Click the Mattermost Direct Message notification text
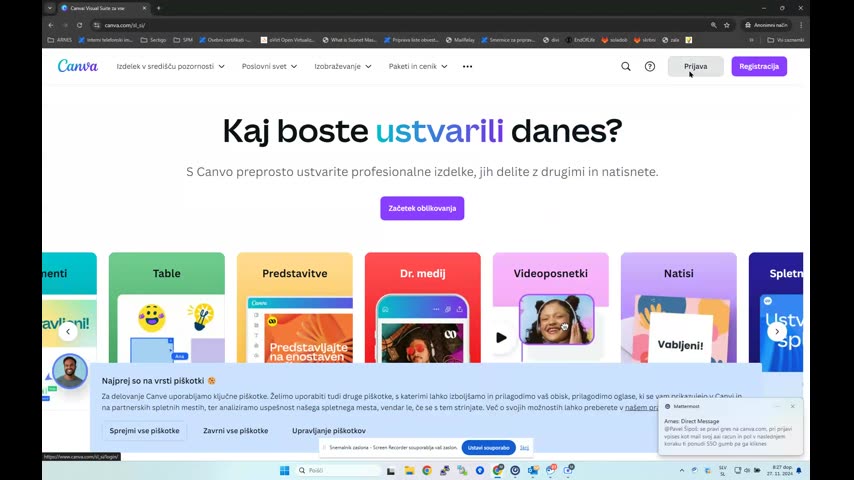 click(x=728, y=433)
